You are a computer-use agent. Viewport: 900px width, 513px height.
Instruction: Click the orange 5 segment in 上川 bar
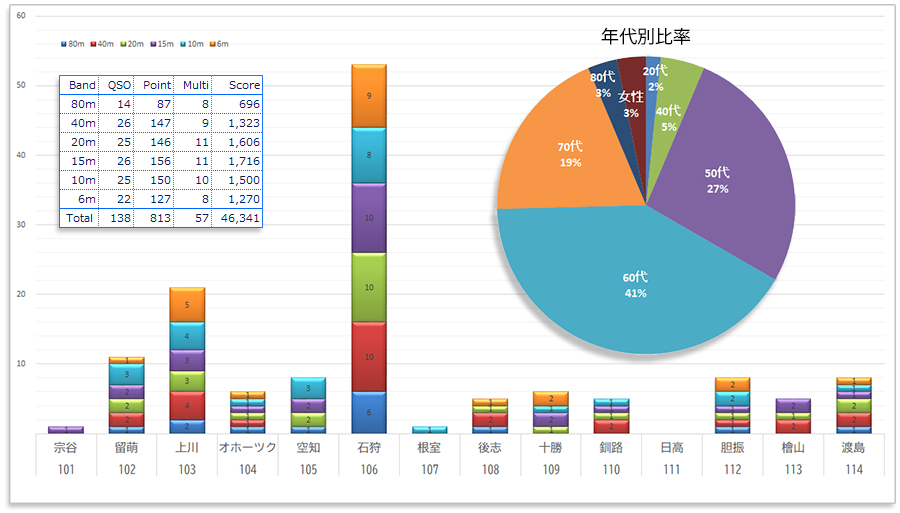(187, 304)
